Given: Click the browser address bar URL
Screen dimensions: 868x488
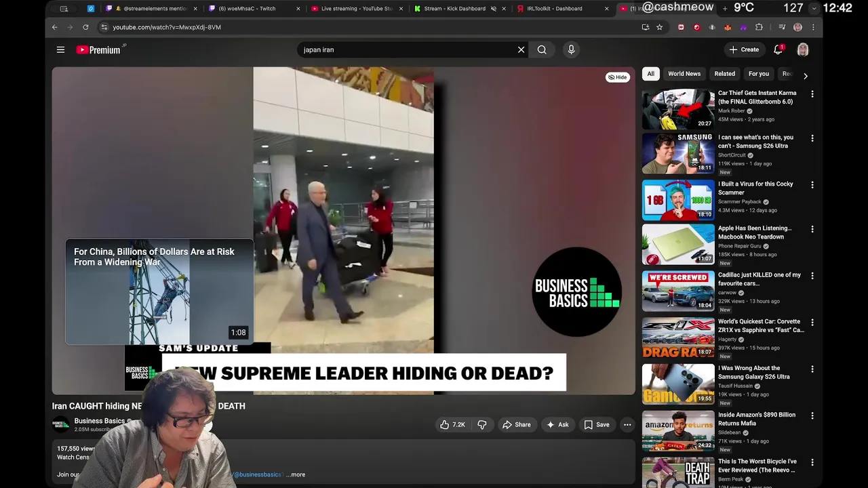Looking at the screenshot, I should click(167, 27).
